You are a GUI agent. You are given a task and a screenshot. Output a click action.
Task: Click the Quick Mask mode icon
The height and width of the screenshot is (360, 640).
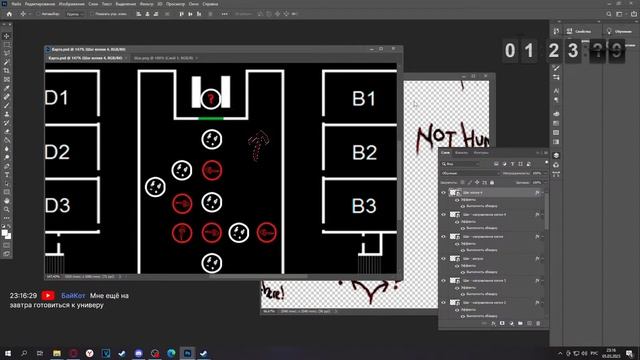point(7,245)
